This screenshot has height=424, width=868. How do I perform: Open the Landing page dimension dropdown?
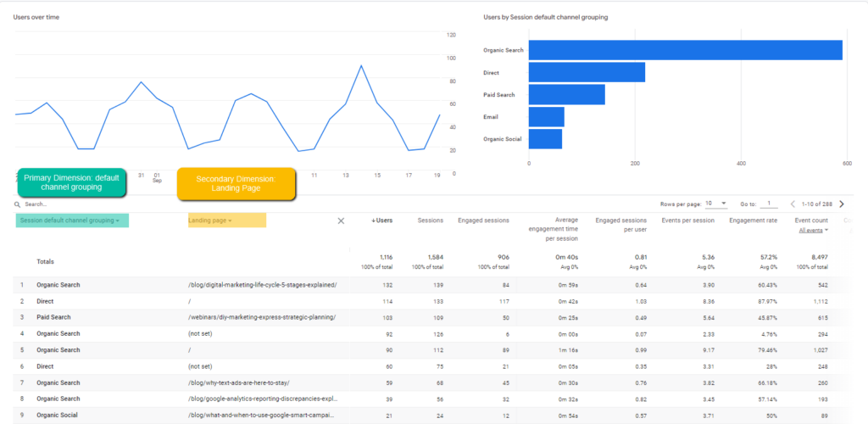[227, 220]
